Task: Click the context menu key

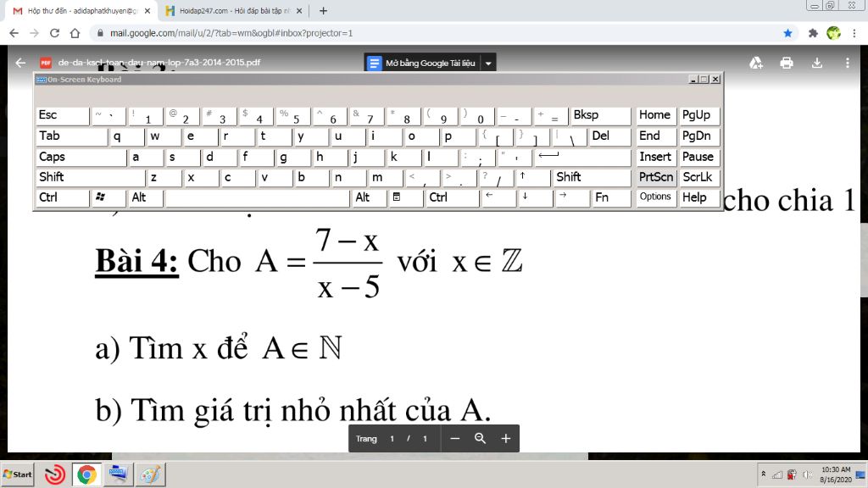Action: pos(406,198)
